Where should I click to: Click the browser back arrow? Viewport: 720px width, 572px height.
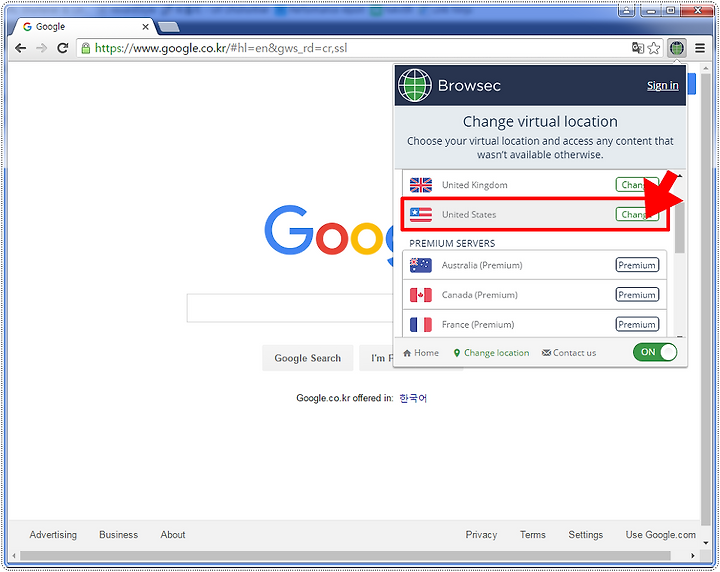(x=20, y=48)
